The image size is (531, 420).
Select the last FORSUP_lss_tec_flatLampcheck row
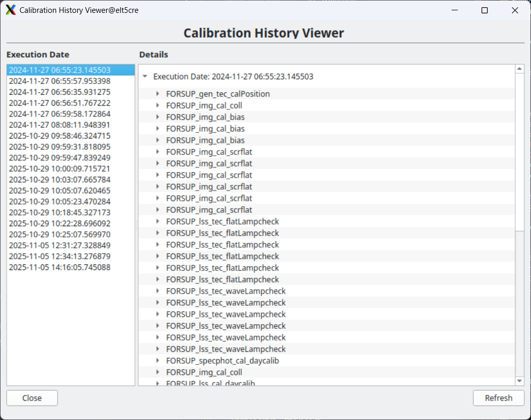pos(327,279)
